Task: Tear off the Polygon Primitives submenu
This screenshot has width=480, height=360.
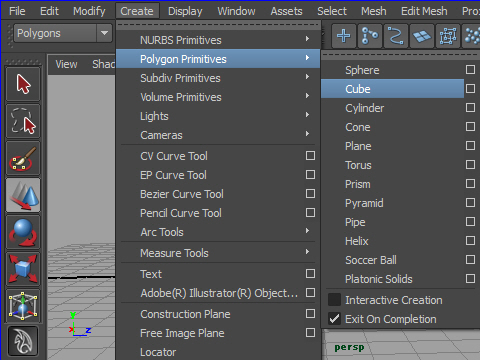Action: (400, 55)
